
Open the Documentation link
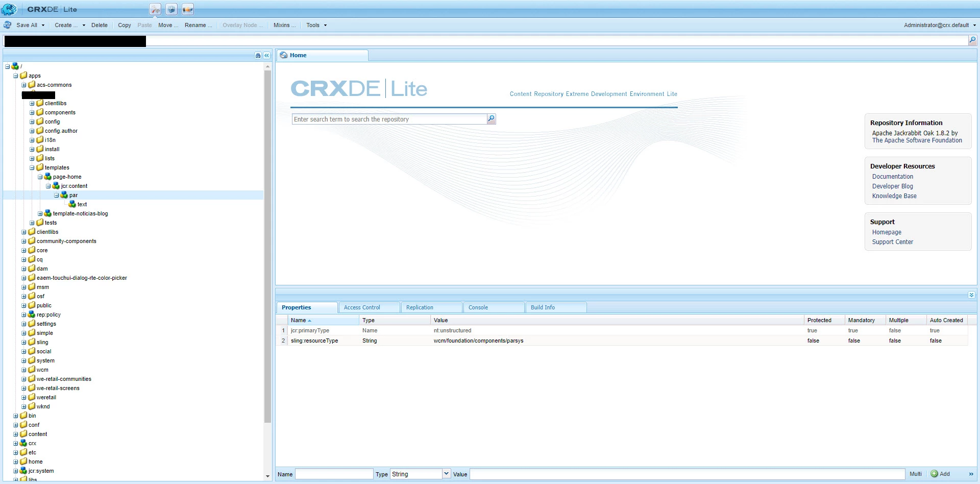(x=892, y=177)
